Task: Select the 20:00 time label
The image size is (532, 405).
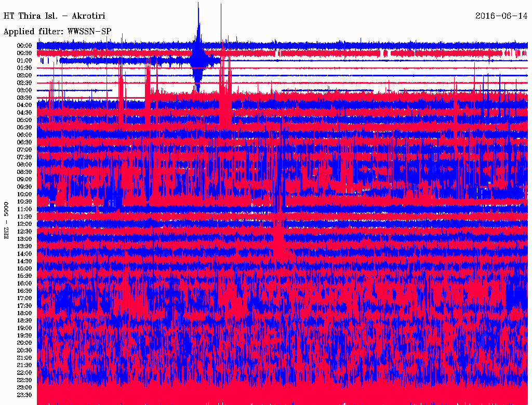Action: click(x=24, y=343)
